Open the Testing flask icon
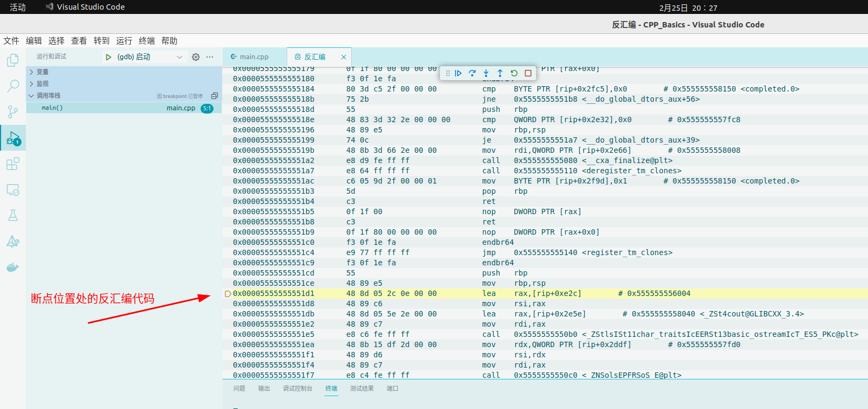 click(x=13, y=216)
